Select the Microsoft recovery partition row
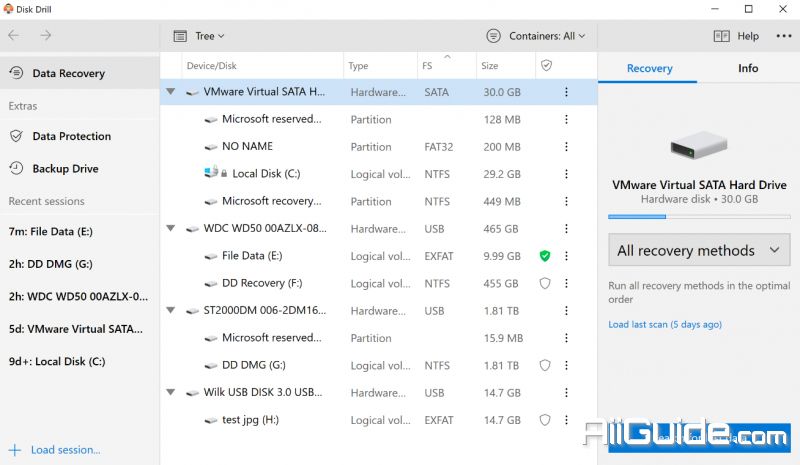The image size is (800, 465). [x=379, y=201]
